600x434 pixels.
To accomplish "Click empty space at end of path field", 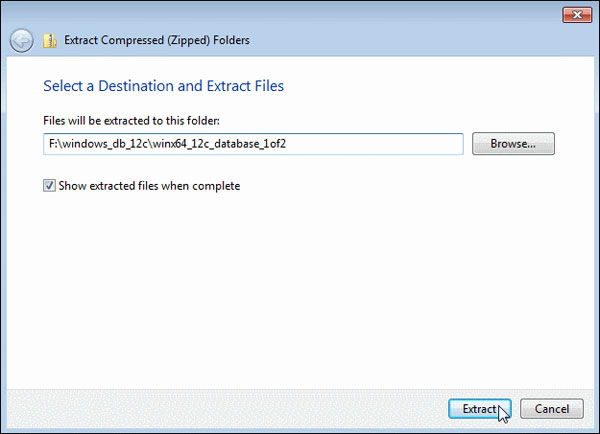I will (x=400, y=144).
